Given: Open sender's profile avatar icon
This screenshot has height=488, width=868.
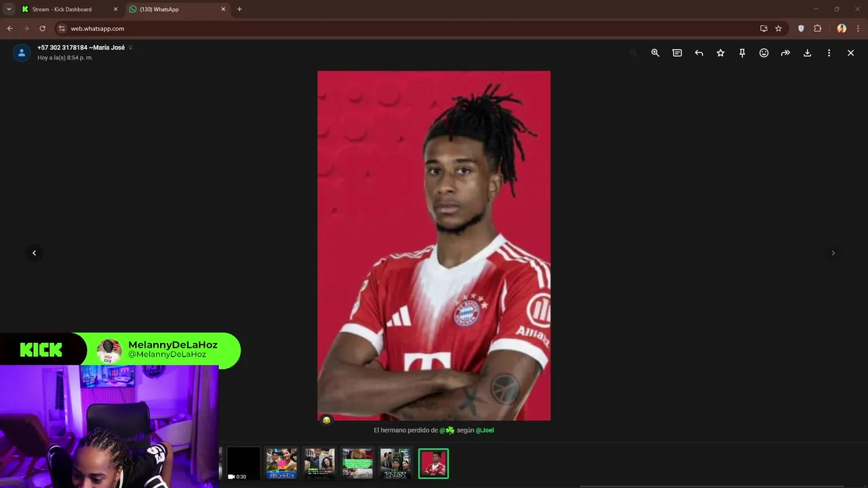Looking at the screenshot, I should point(22,53).
